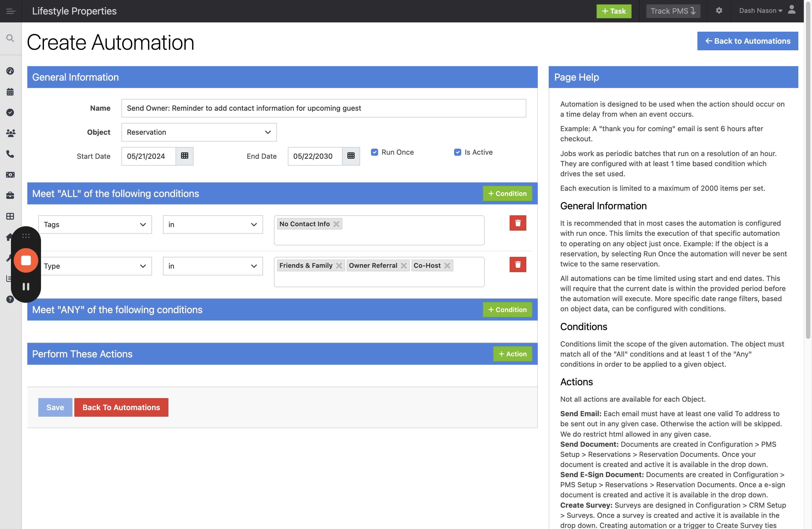
Task: Click the Save button
Action: [55, 407]
